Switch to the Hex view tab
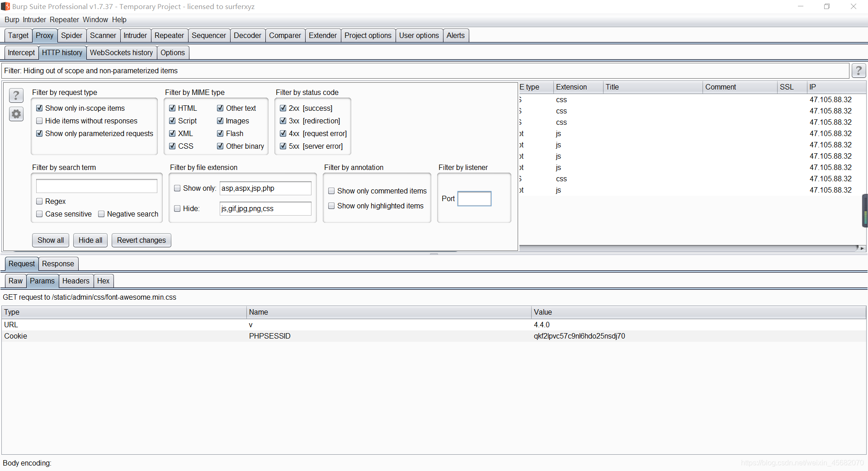868x471 pixels. 103,281
